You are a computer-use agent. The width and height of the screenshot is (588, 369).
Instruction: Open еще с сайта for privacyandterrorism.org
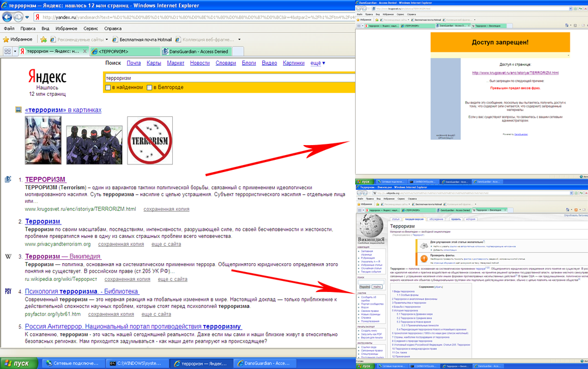click(x=166, y=244)
